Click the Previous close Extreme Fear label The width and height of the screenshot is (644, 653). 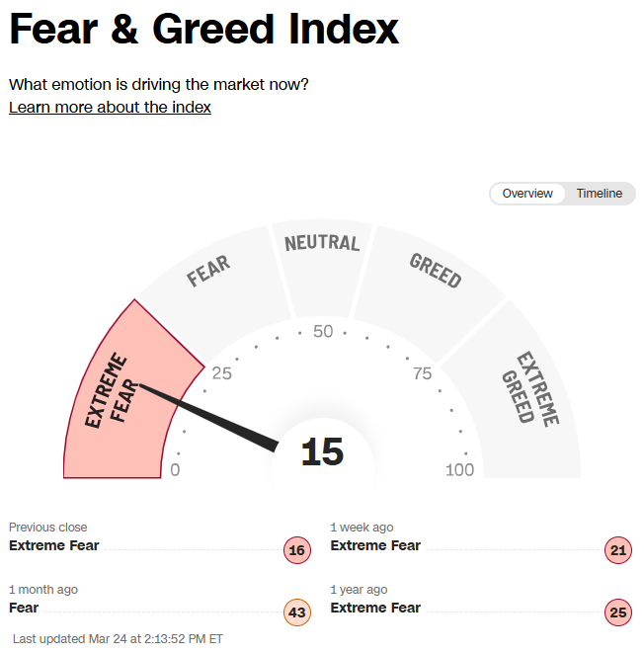click(54, 545)
